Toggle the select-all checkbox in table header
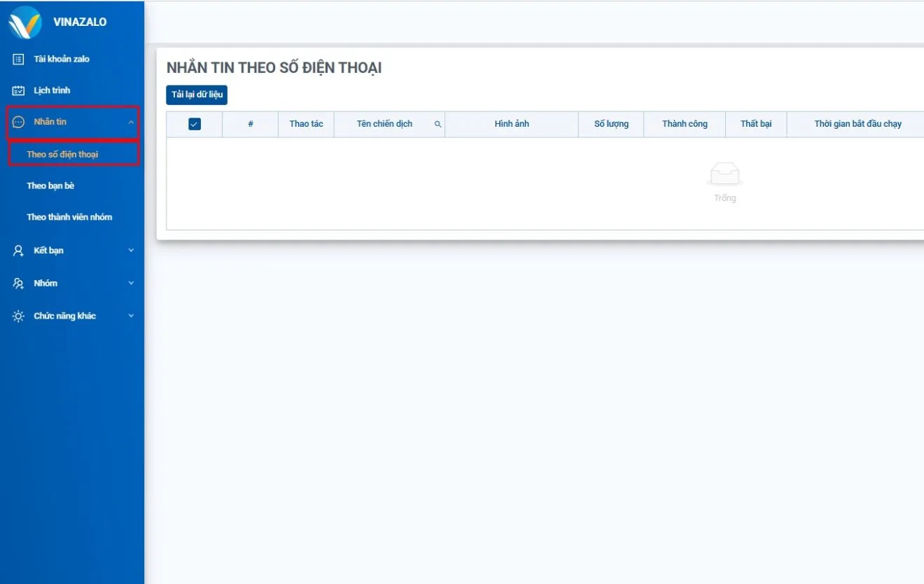 point(195,124)
